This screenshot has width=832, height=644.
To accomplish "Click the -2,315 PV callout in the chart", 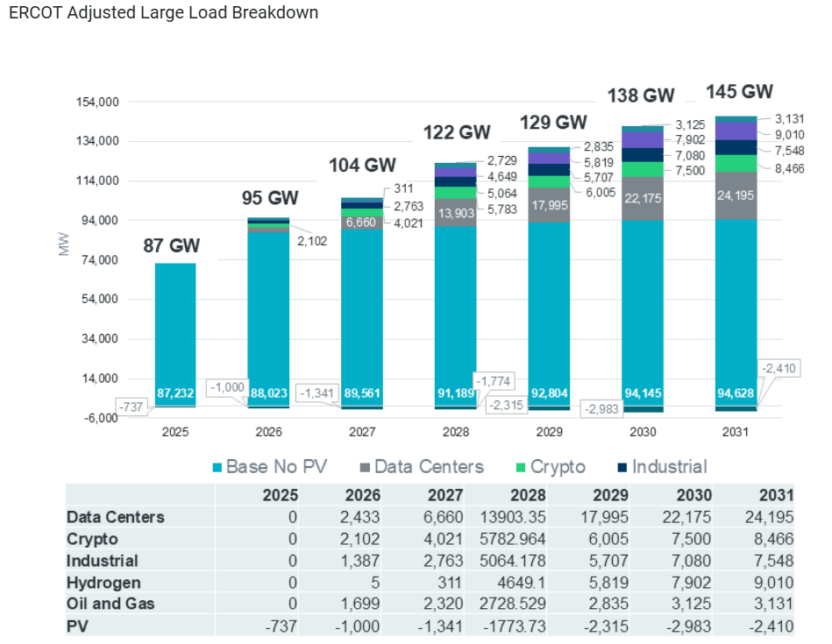I will (x=506, y=406).
